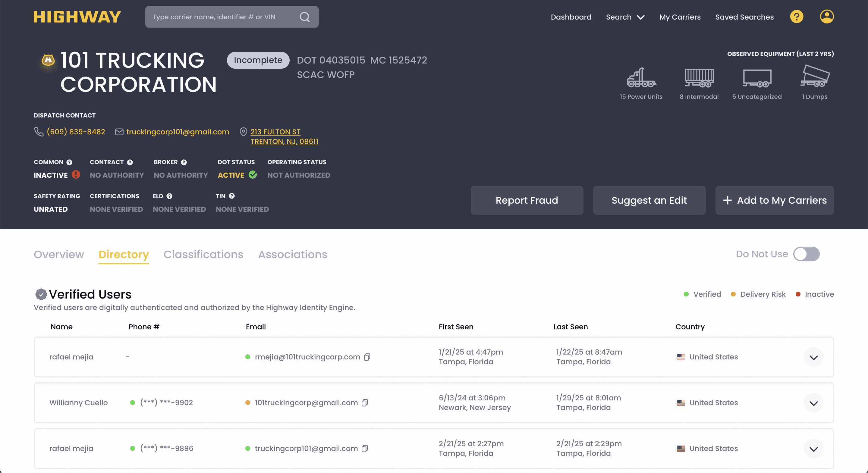Click the Inactive legend label

click(x=819, y=294)
